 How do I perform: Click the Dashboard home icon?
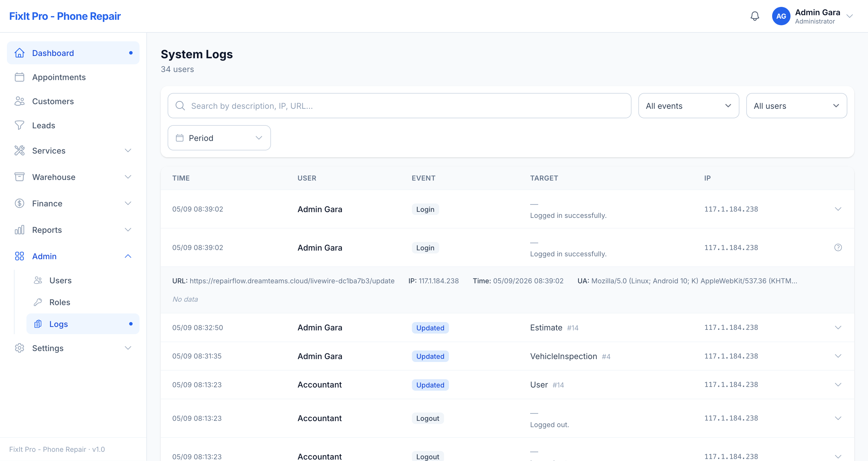pyautogui.click(x=20, y=53)
